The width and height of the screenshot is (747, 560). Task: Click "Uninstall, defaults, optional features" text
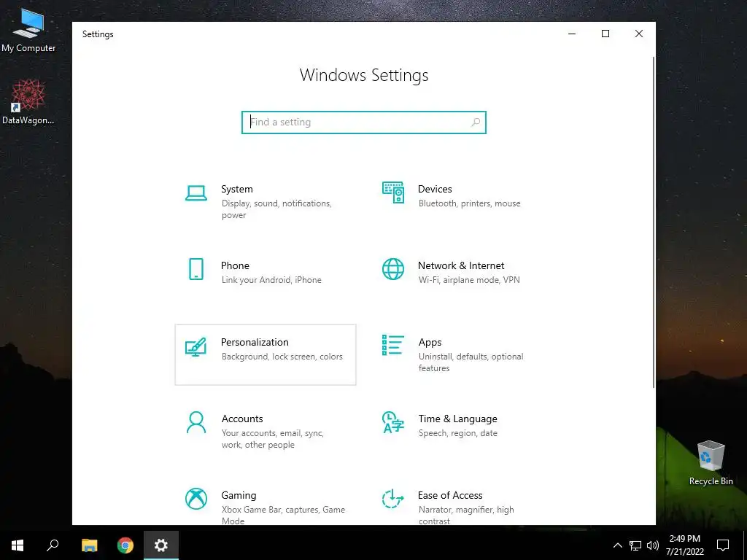coord(471,362)
